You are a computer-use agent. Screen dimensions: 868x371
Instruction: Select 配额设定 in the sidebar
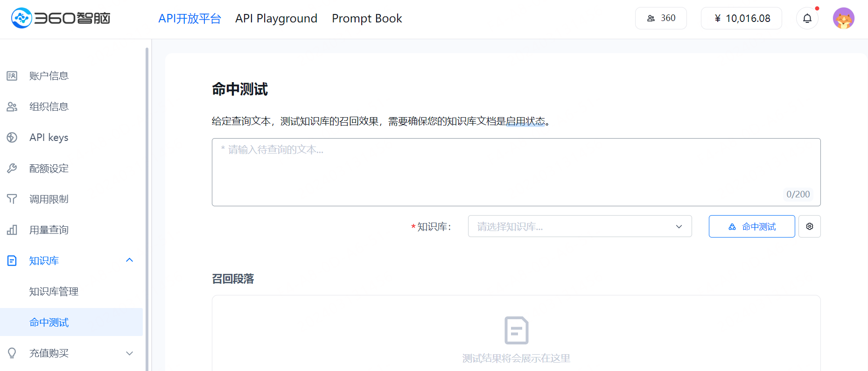click(49, 168)
